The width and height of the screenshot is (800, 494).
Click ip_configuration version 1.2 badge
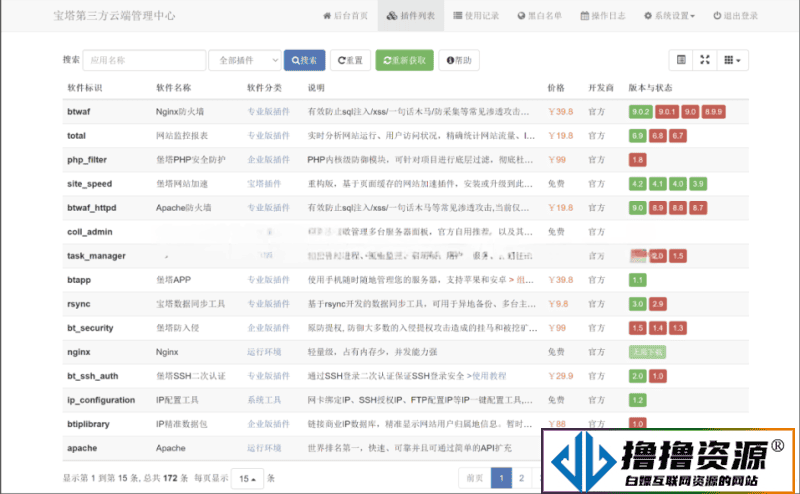click(638, 400)
